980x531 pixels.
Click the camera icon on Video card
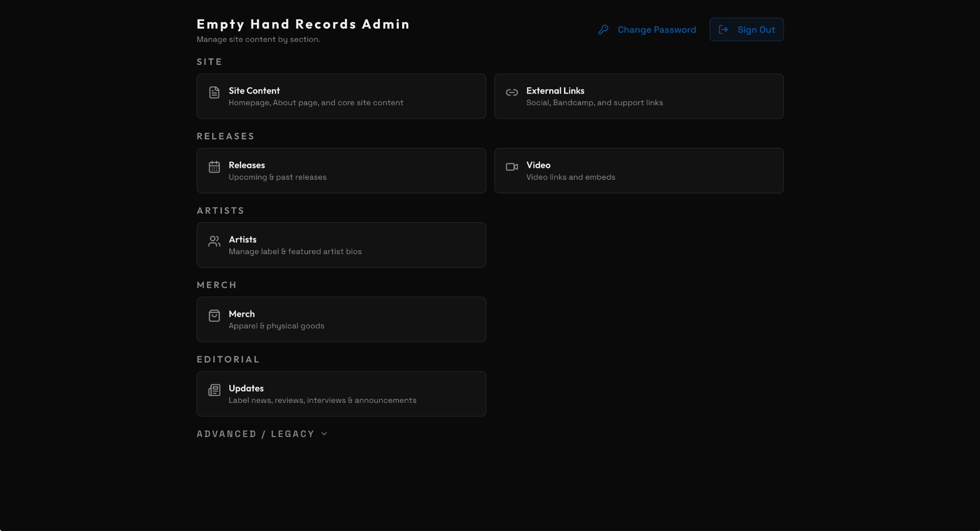pos(512,167)
